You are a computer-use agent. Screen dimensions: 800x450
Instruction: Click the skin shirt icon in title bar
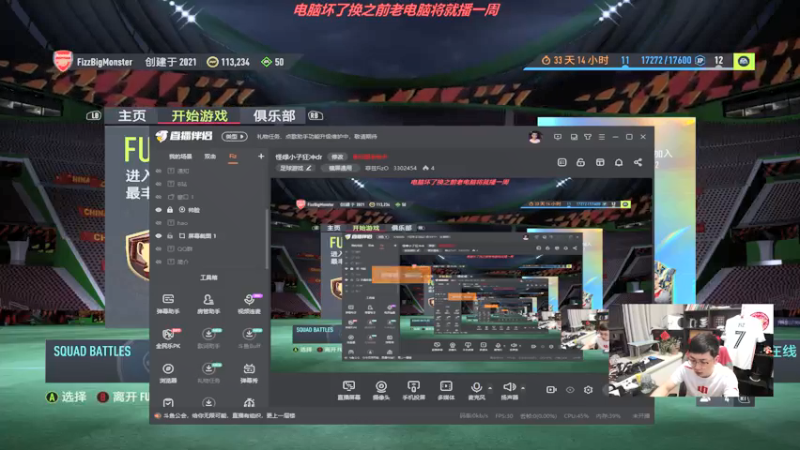click(588, 137)
